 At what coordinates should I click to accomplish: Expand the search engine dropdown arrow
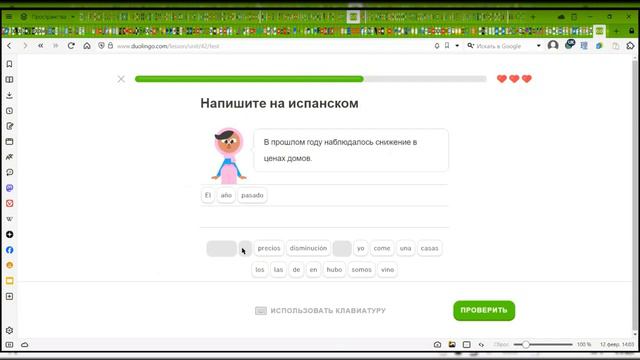[x=538, y=46]
